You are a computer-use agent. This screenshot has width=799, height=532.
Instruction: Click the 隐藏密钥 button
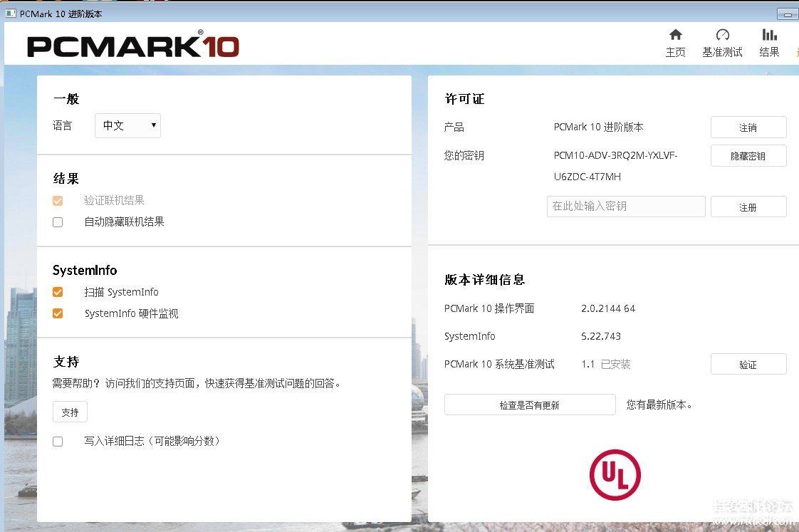click(748, 156)
